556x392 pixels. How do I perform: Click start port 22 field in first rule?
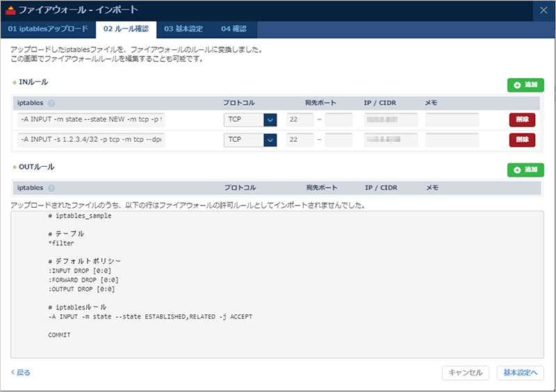point(300,120)
